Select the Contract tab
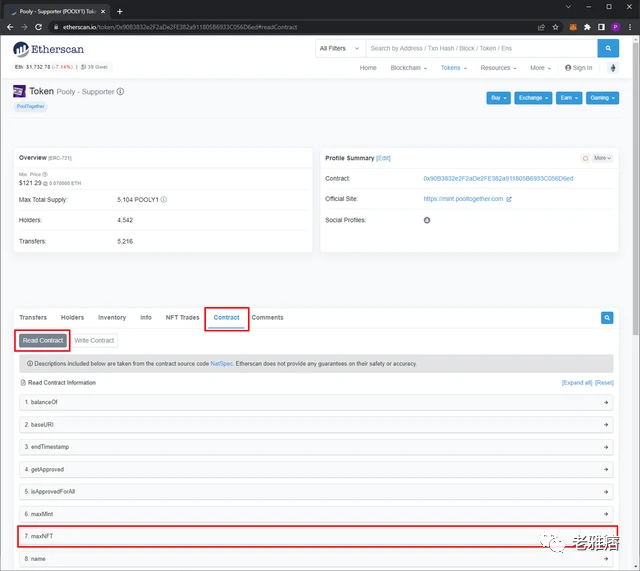Viewport: 640px width, 571px height. (226, 317)
